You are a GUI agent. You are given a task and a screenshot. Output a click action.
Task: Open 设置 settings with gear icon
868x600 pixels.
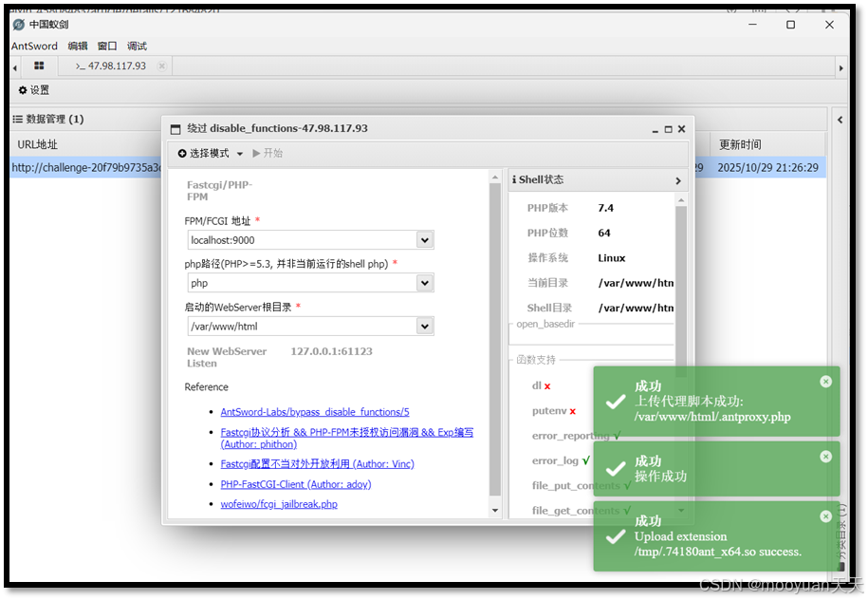tap(34, 90)
